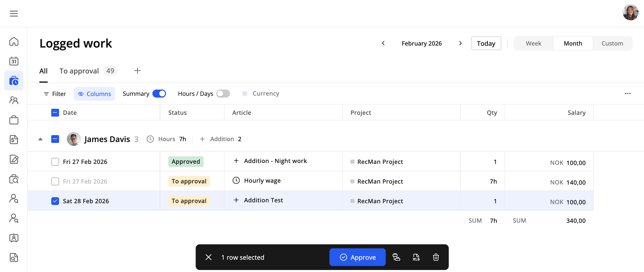Click the X to clear row selection
The width and height of the screenshot is (644, 272).
[x=209, y=257]
